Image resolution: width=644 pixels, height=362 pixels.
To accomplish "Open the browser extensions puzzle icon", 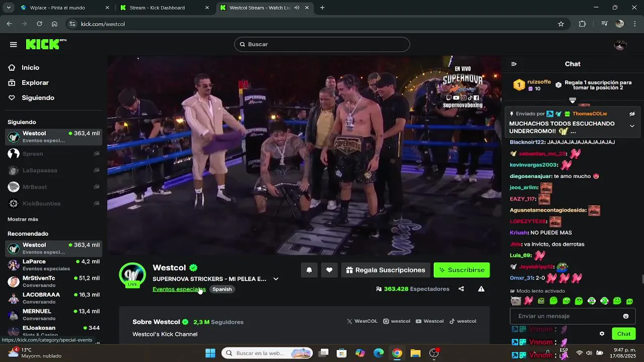I will (x=582, y=24).
